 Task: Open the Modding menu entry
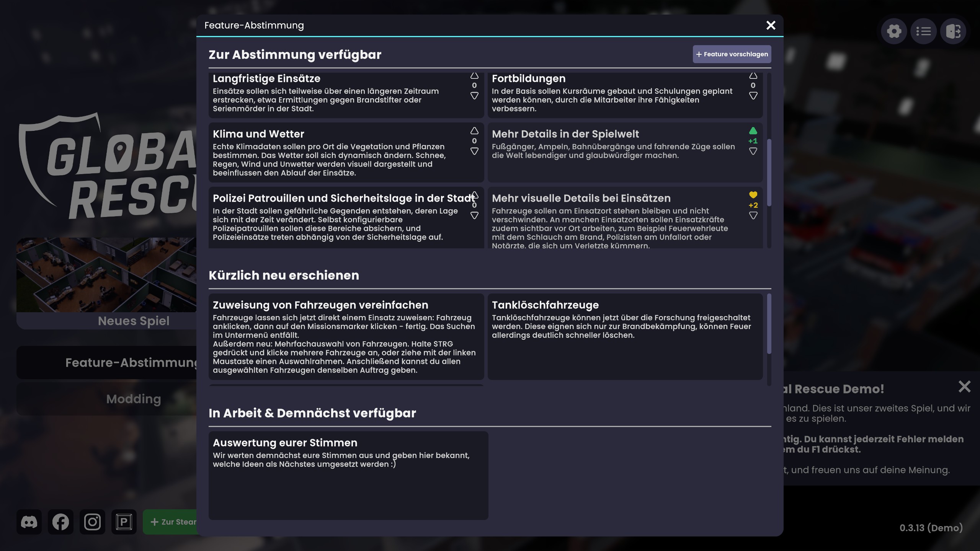(x=106, y=399)
